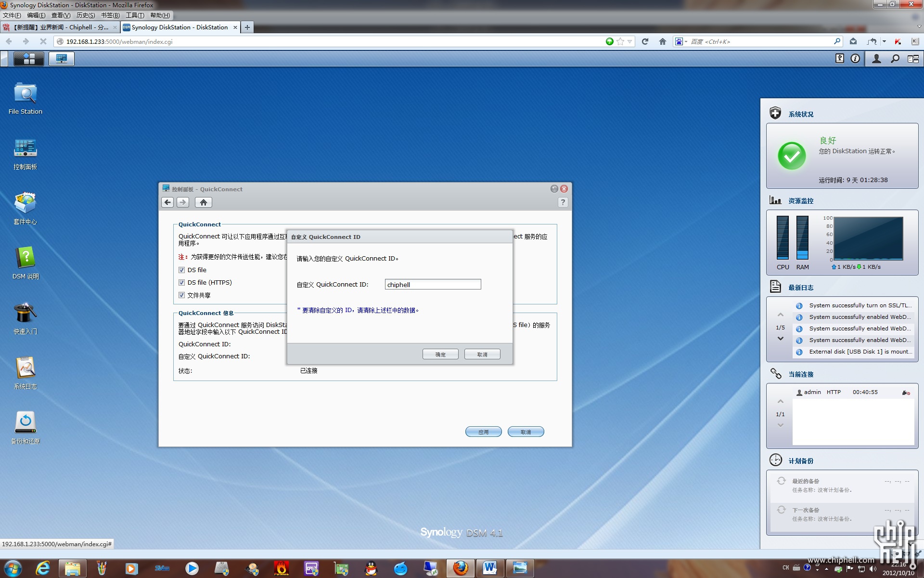Open the 文件(F) Firefox menu

(x=12, y=15)
